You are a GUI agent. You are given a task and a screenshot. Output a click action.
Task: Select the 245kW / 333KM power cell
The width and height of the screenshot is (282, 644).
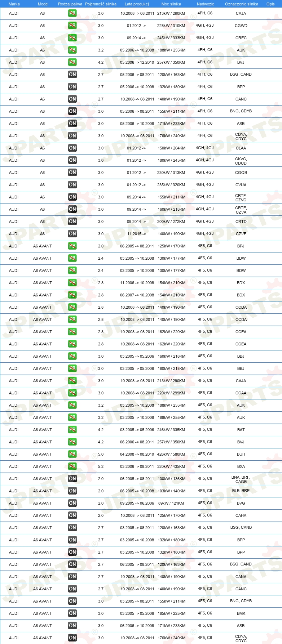coord(171,38)
